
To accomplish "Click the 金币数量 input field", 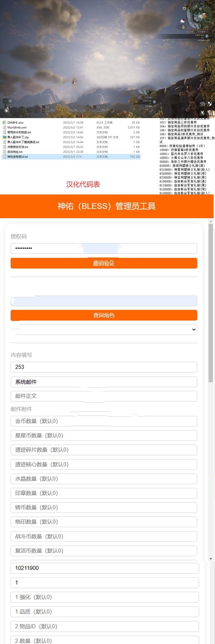I will pos(104,421).
